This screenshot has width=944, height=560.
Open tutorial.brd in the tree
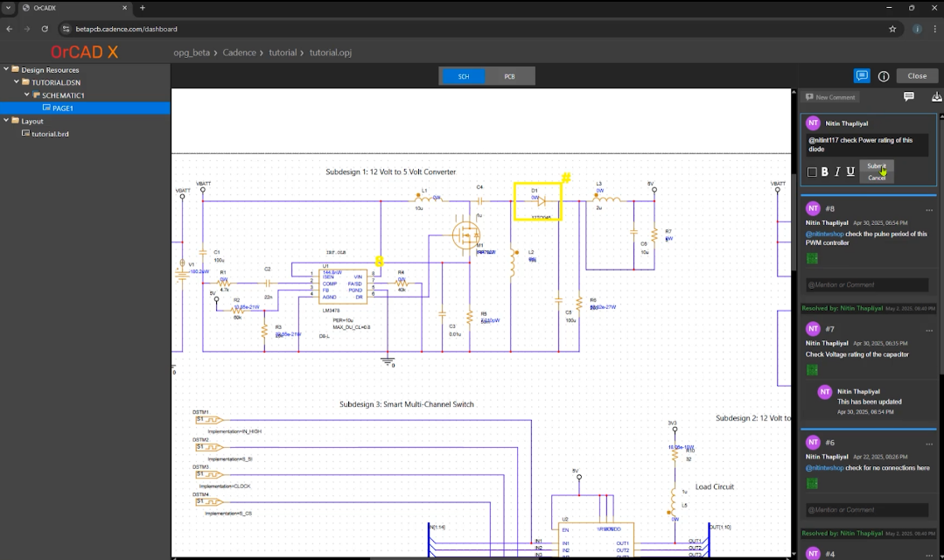click(x=50, y=134)
